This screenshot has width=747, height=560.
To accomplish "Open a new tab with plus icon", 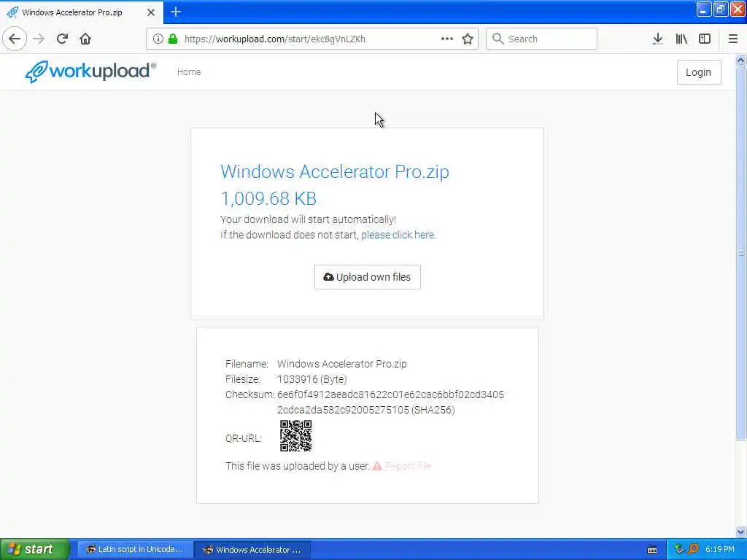I will 176,12.
